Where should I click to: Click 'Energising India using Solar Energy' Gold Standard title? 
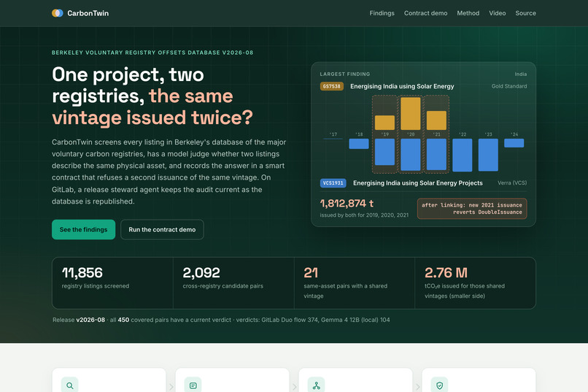pyautogui.click(x=402, y=86)
